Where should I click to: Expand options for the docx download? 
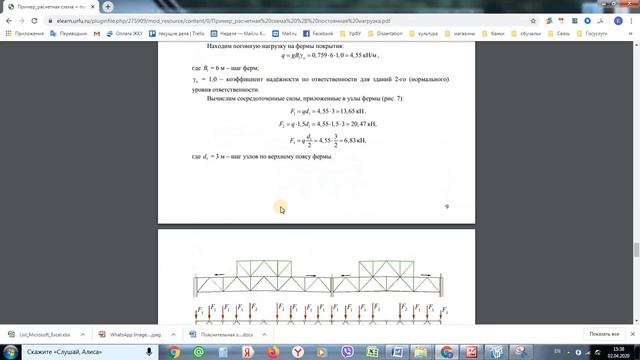264,334
